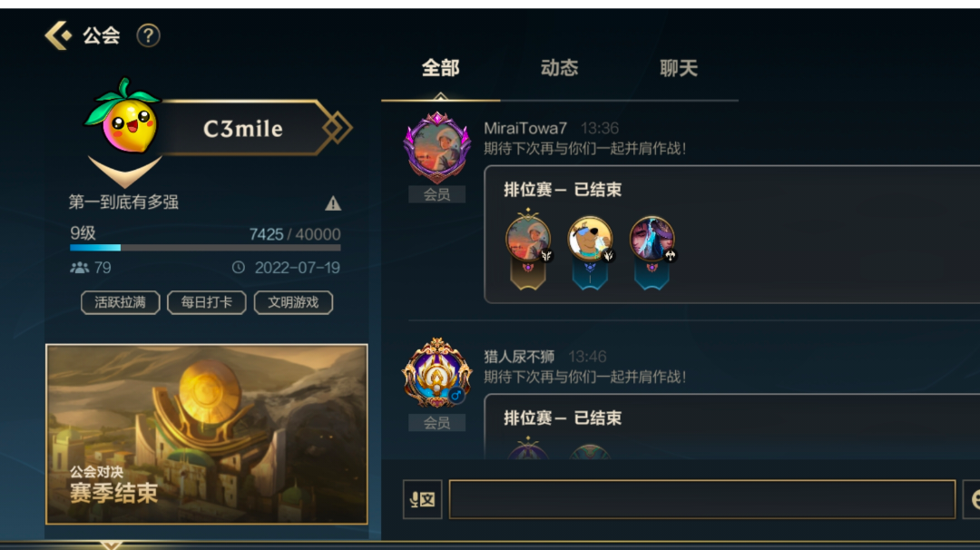Click the creation date clock icon

point(238,268)
